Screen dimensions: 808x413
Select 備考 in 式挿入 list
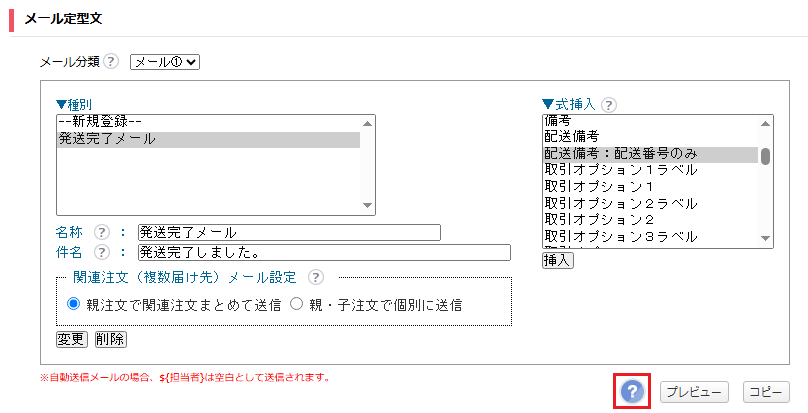point(650,121)
